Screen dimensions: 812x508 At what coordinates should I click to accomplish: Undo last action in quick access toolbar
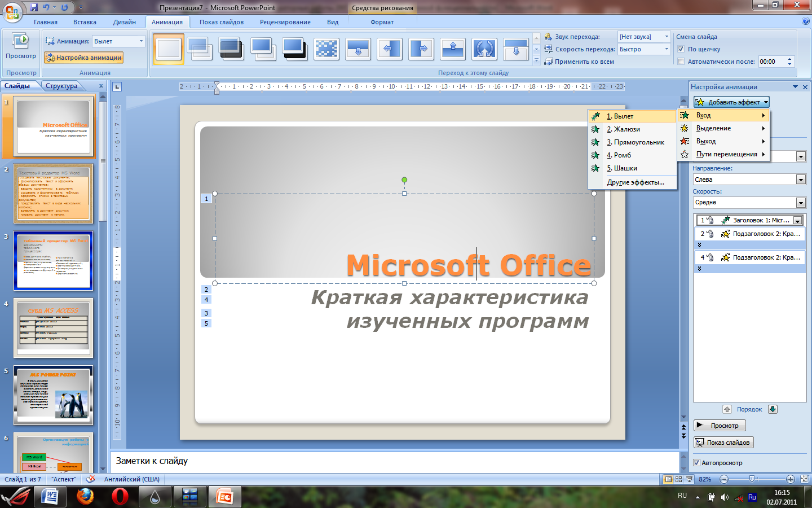click(x=46, y=7)
